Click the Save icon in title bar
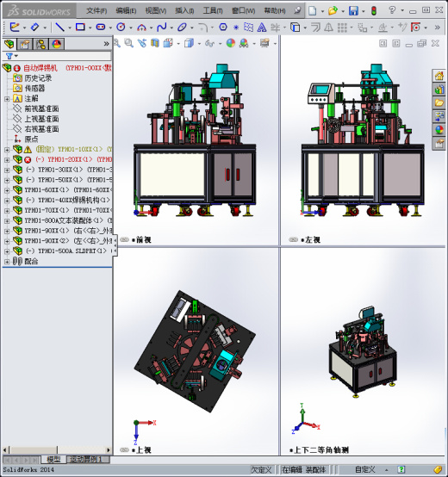Screen dimensions: 448x477 (353, 11)
